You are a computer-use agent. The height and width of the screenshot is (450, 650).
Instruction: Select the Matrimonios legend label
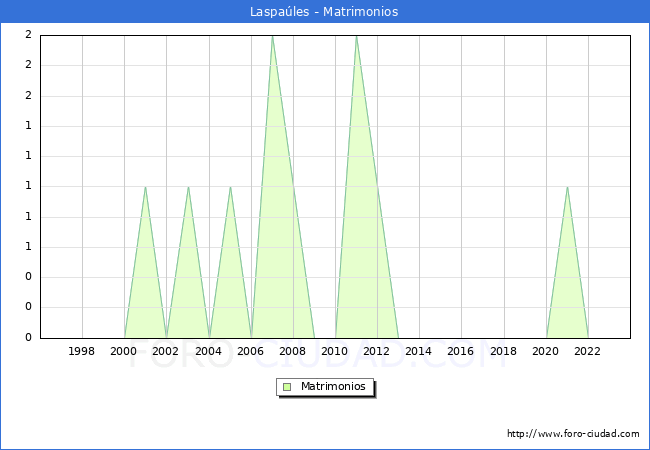pyautogui.click(x=334, y=386)
